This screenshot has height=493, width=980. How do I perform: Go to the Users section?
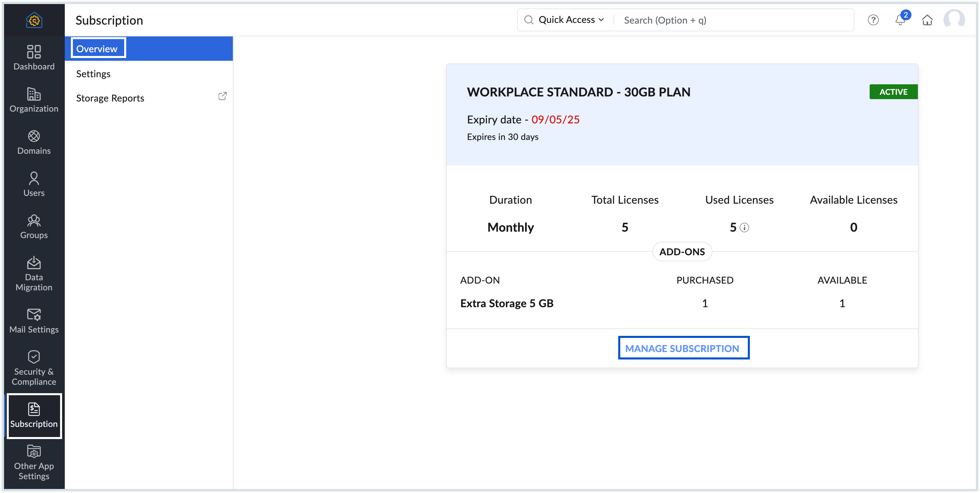33,184
